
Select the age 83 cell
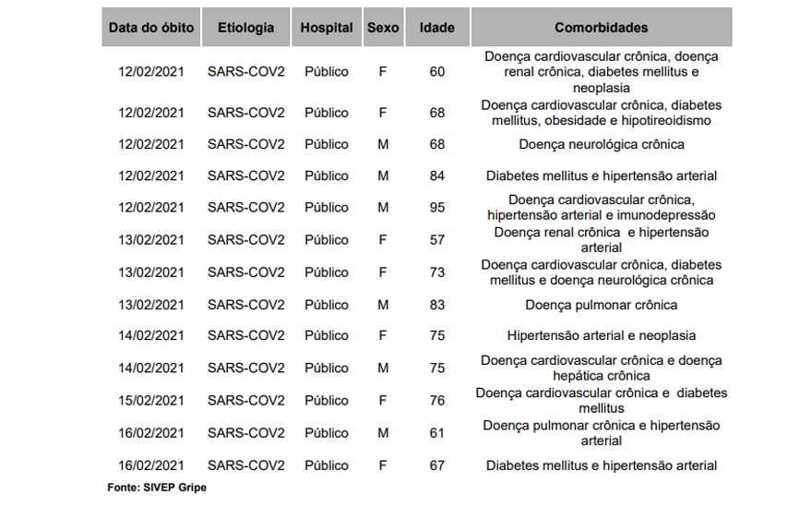[x=437, y=305]
